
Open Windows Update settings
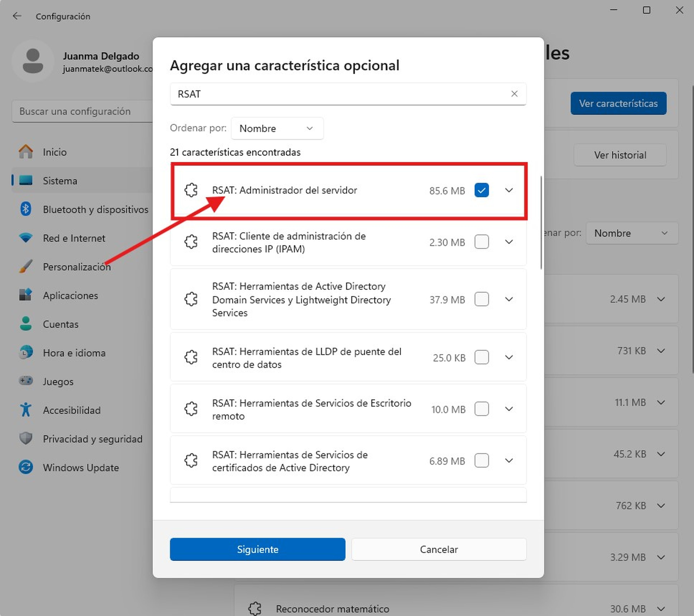(x=82, y=467)
